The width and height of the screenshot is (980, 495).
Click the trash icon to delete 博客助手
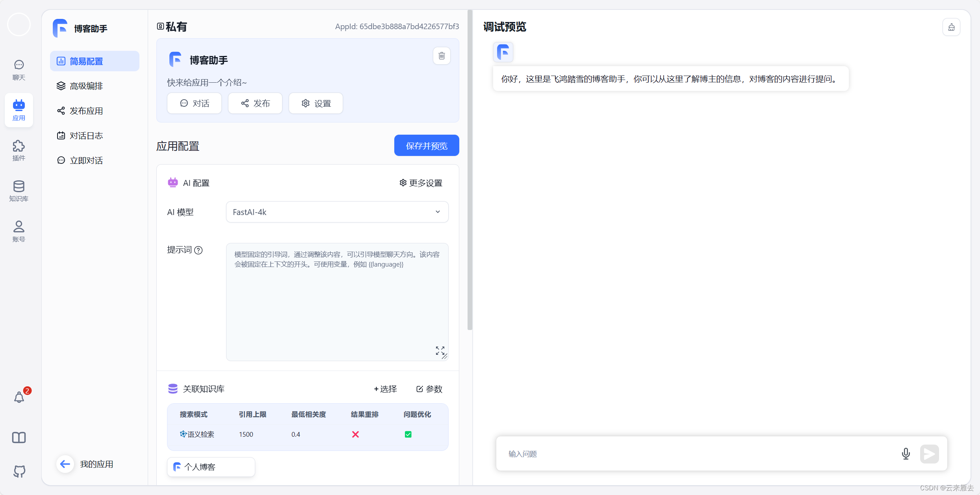point(442,56)
